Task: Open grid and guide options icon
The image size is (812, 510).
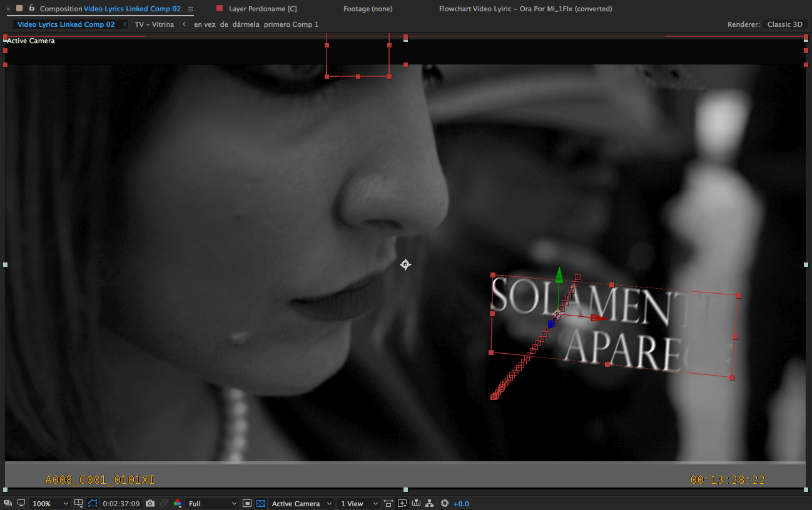Action: click(x=79, y=503)
